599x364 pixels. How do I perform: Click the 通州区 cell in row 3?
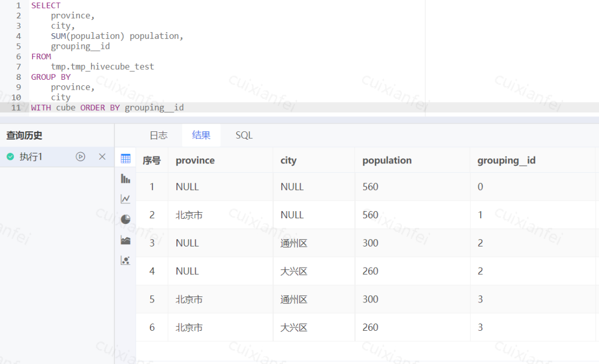point(294,243)
